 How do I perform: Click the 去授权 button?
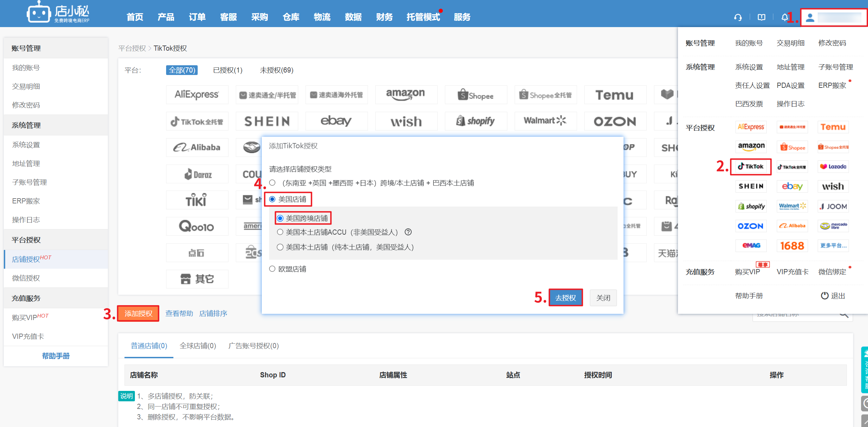pos(565,298)
